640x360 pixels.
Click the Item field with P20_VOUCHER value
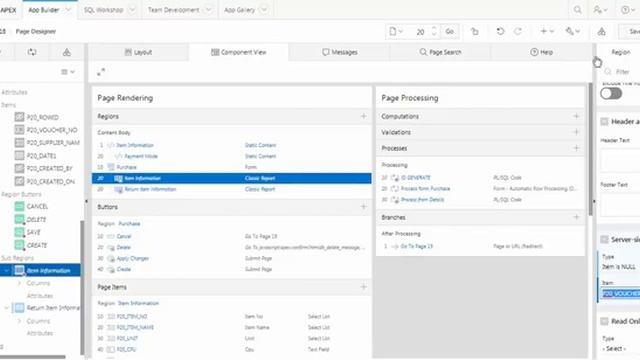pos(620,293)
